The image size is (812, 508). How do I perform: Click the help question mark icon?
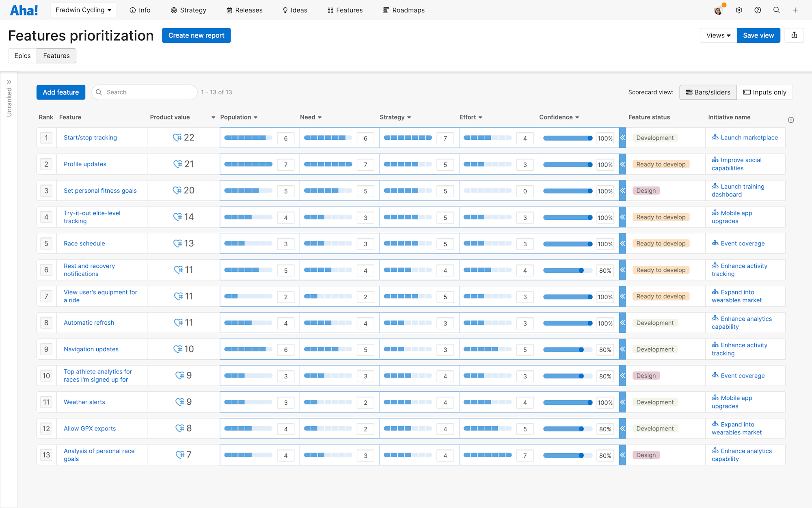[x=758, y=10]
